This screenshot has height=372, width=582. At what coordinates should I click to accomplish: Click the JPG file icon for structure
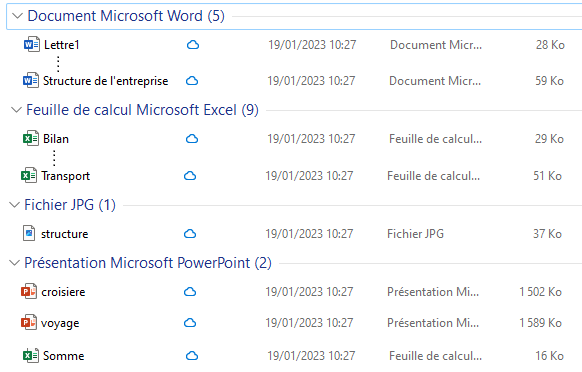pyautogui.click(x=29, y=234)
